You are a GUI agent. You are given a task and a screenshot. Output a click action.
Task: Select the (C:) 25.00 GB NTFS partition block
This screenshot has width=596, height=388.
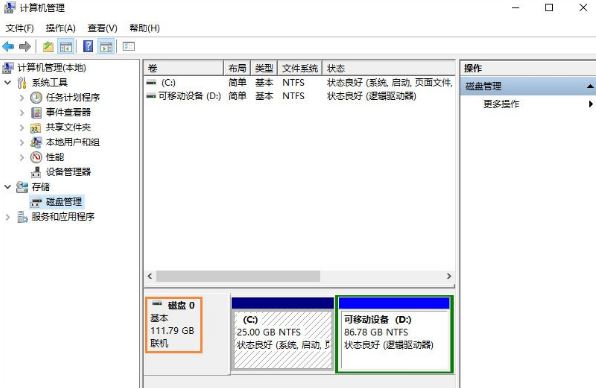[x=283, y=333]
